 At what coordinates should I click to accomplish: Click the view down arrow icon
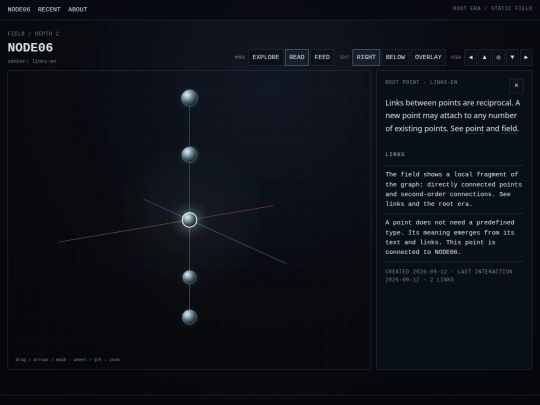point(512,58)
